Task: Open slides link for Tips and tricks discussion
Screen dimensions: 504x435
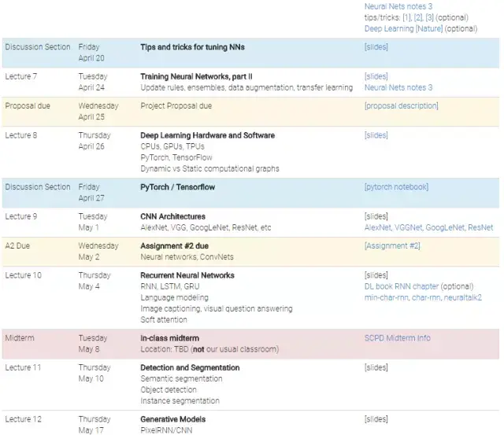Action: 376,47
